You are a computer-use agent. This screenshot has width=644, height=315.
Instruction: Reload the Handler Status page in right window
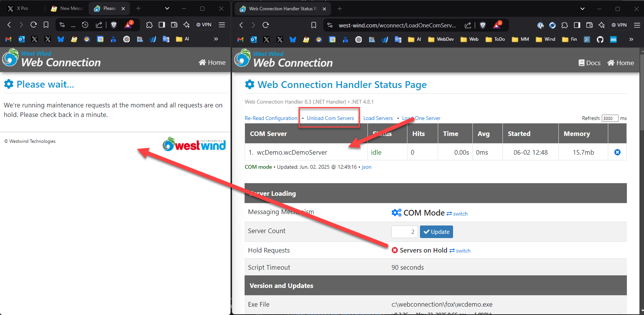[x=266, y=25]
